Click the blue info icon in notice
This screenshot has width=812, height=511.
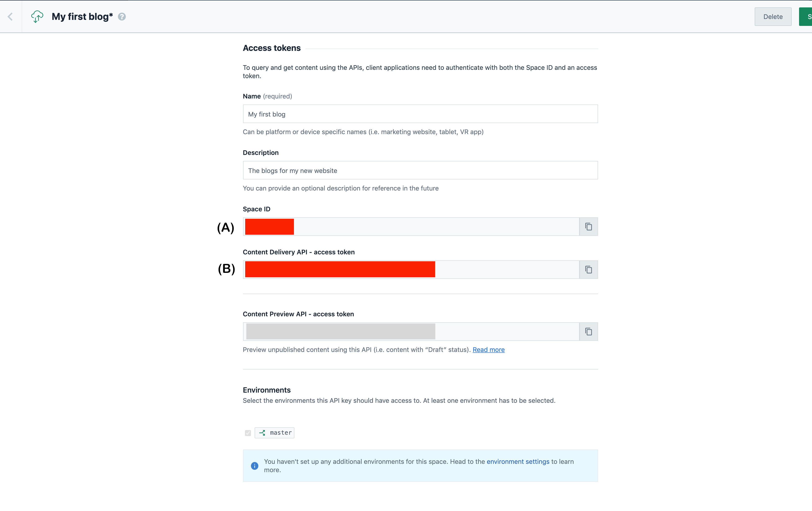pos(255,466)
